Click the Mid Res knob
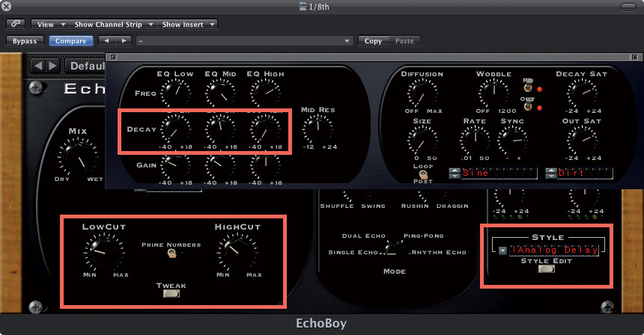 pyautogui.click(x=318, y=129)
